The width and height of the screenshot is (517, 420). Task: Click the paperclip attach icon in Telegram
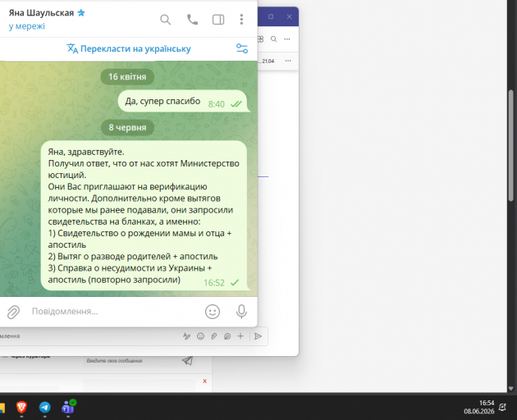coord(13,312)
